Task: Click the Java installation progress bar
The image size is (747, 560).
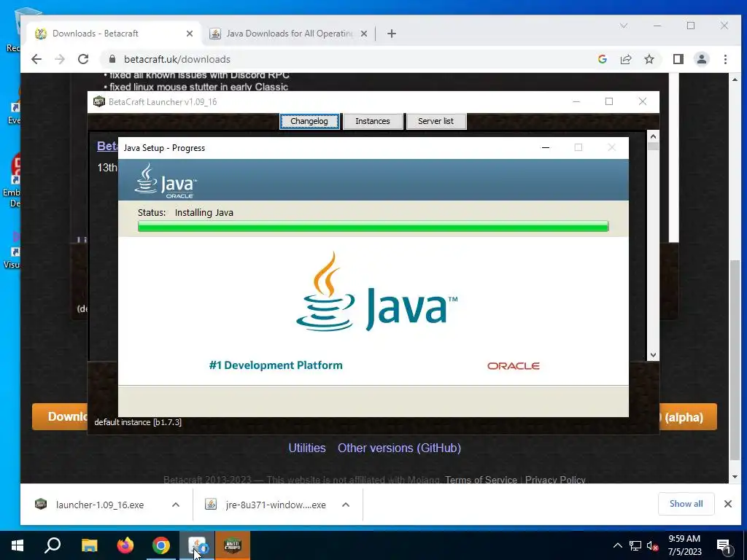Action: pos(373,226)
